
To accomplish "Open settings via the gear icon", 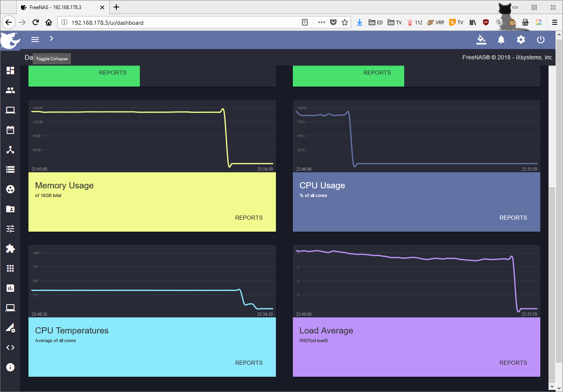I will pos(521,40).
